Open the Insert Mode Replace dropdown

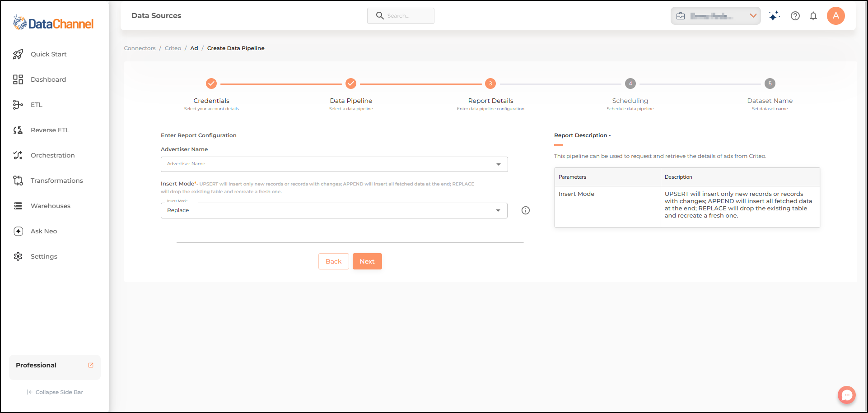[x=334, y=210]
